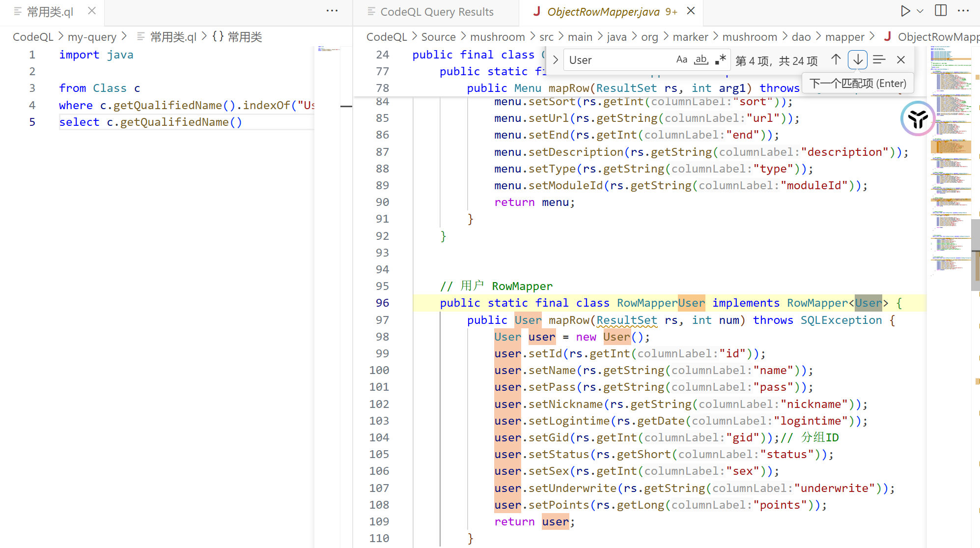Expand the replace field chevron

click(556, 60)
